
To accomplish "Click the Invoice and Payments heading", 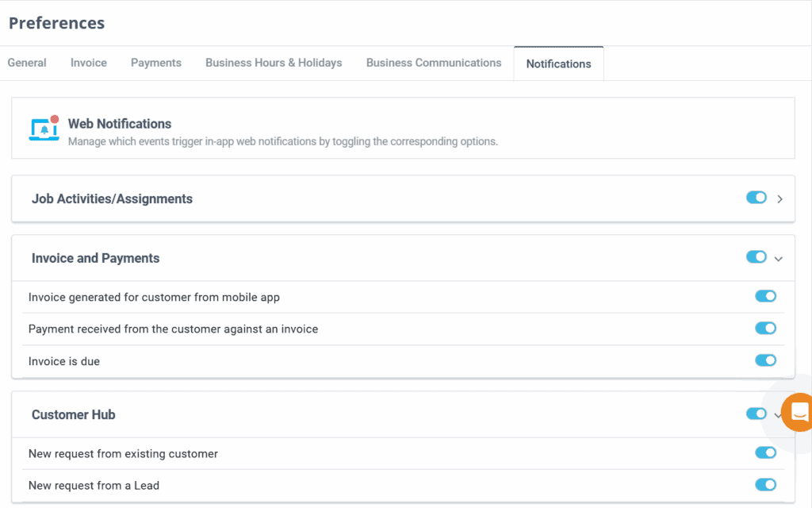I will 95,258.
